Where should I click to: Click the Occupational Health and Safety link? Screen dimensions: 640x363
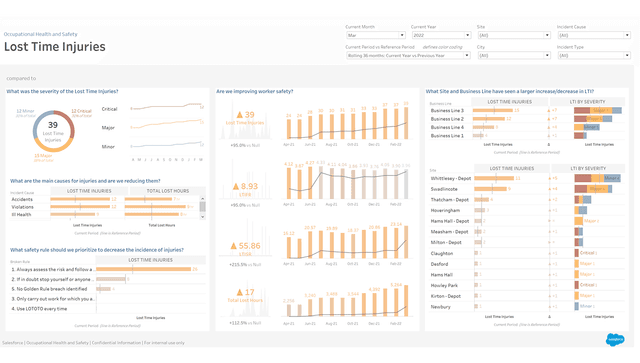click(40, 34)
